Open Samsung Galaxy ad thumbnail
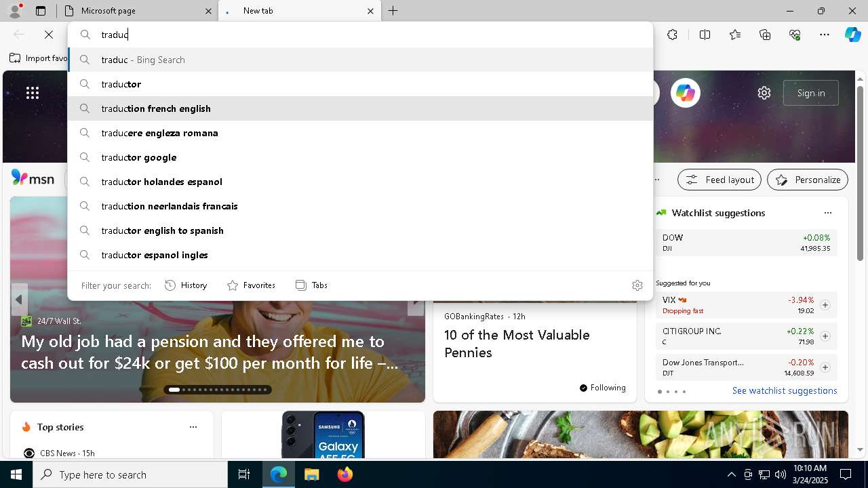 [x=323, y=434]
